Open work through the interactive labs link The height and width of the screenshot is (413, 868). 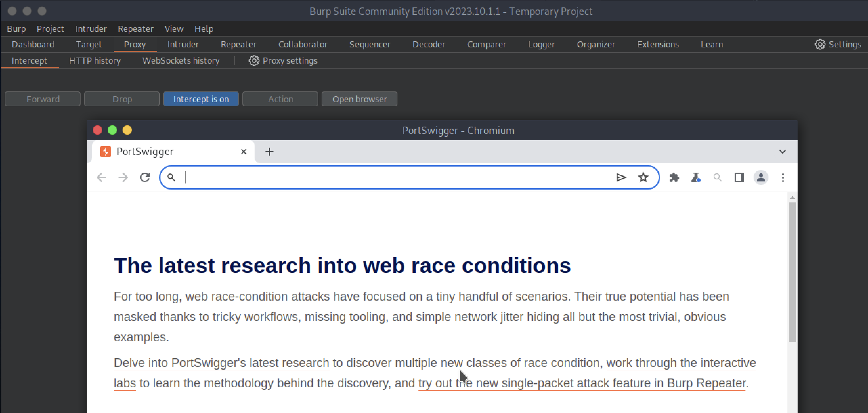681,363
